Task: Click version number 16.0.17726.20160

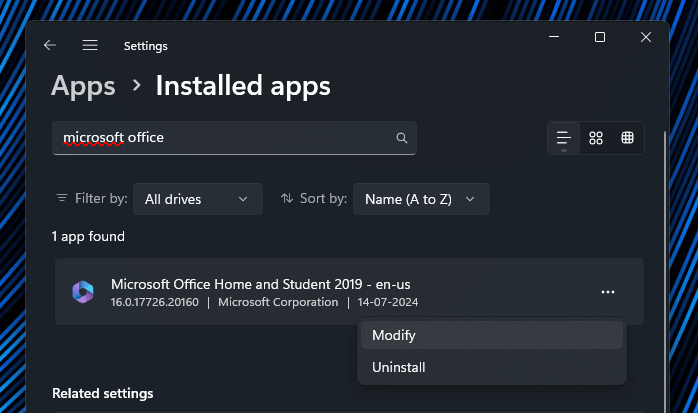Action: pos(154,302)
